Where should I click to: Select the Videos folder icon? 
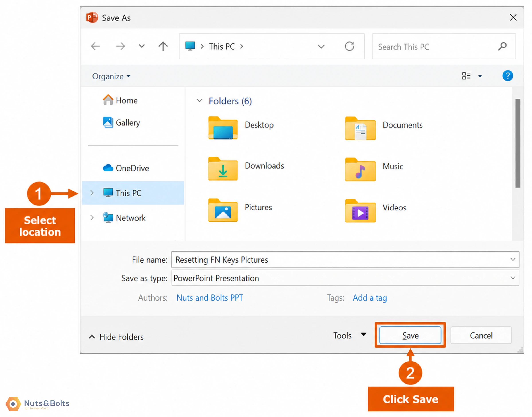(x=360, y=211)
